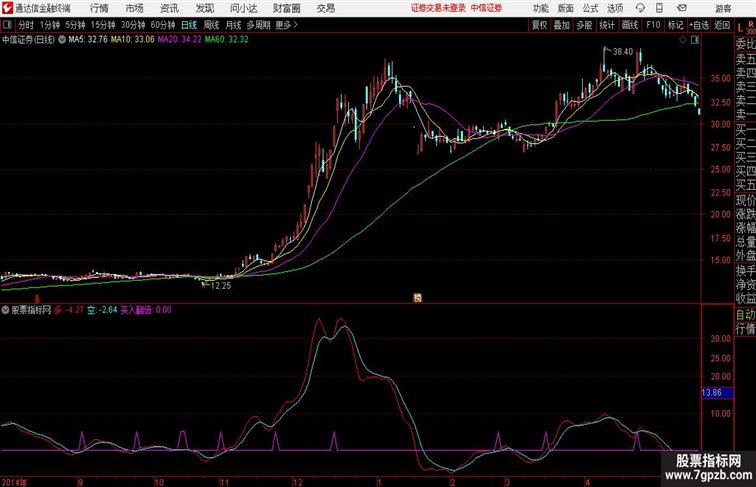Open the 公式 menu

[x=590, y=9]
